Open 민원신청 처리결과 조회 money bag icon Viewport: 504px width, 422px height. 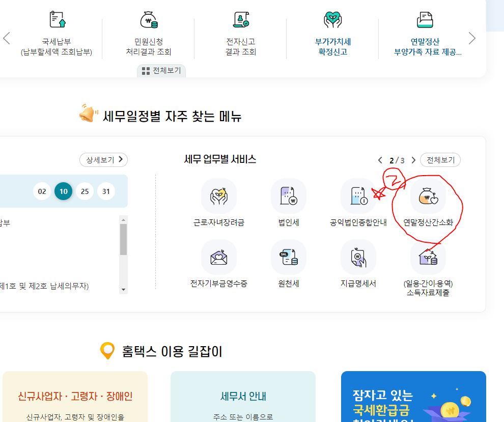pyautogui.click(x=149, y=20)
